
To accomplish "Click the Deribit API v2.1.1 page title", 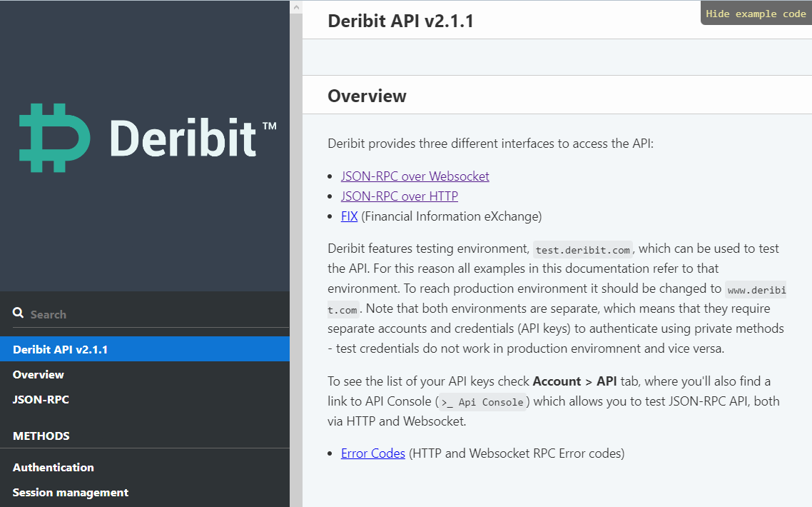I will click(x=400, y=21).
